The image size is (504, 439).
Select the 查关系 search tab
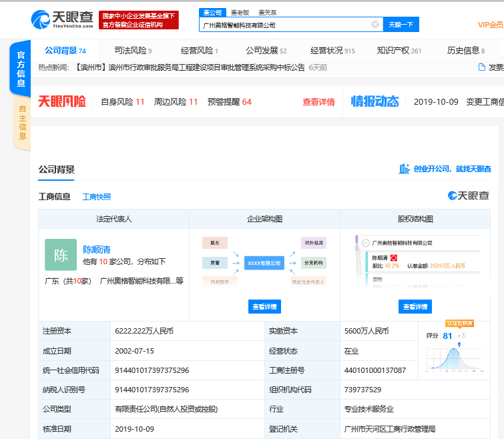(268, 13)
